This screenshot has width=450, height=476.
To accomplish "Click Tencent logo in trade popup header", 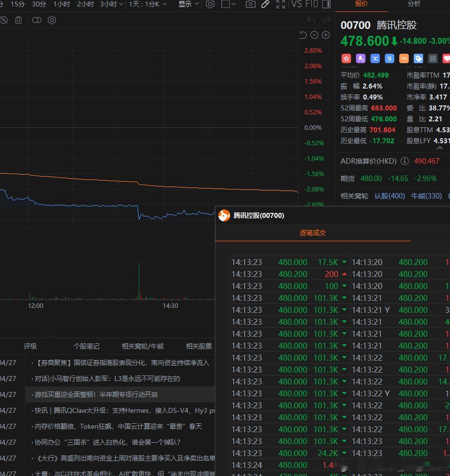I will pos(224,215).
